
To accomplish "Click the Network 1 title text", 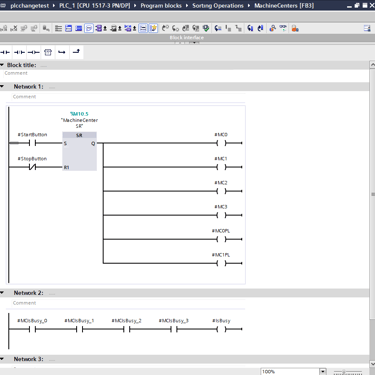I will (28, 87).
